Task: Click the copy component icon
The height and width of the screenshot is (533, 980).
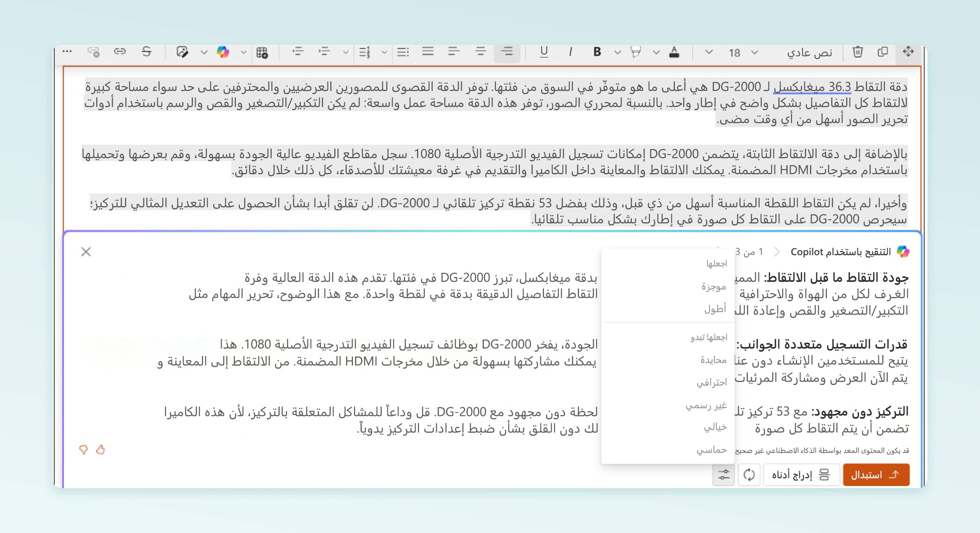Action: pos(883,51)
